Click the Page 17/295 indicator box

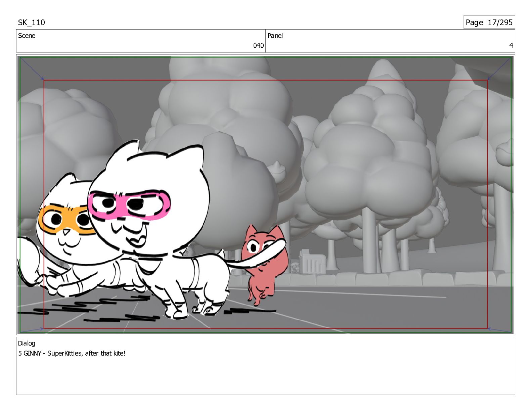point(489,22)
